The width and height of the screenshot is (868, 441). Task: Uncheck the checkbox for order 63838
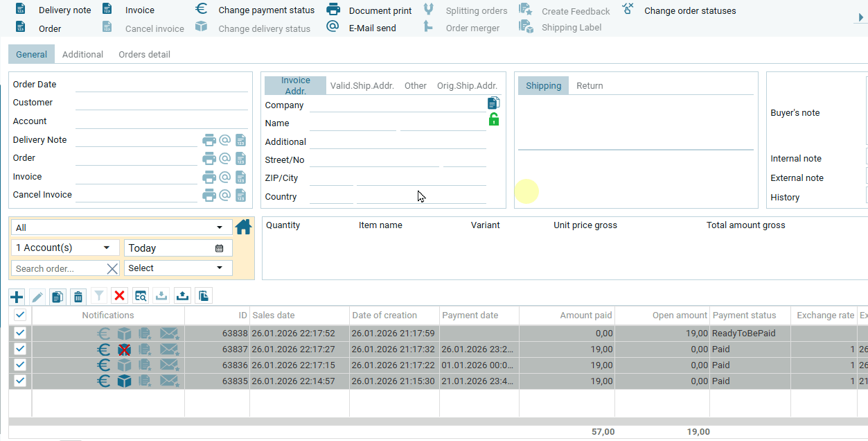pyautogui.click(x=20, y=334)
